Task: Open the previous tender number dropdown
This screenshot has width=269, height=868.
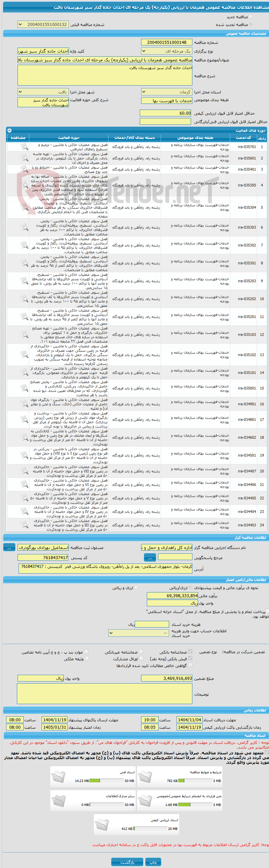Action: point(43,25)
